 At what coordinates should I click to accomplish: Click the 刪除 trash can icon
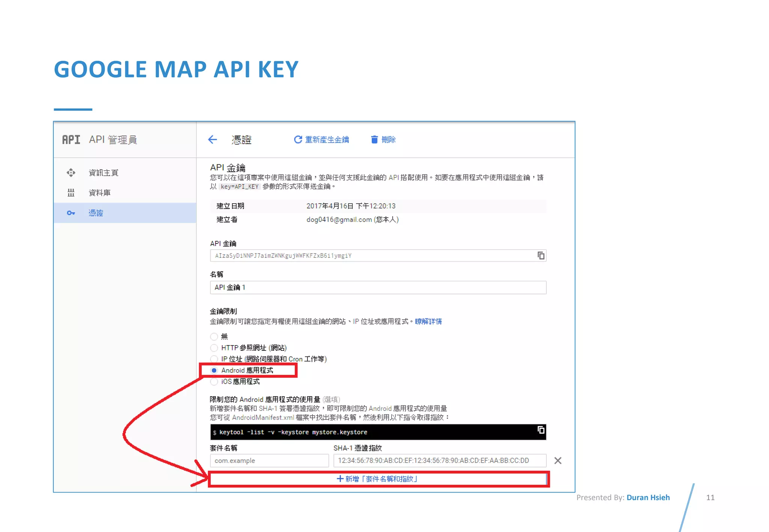[x=374, y=140]
